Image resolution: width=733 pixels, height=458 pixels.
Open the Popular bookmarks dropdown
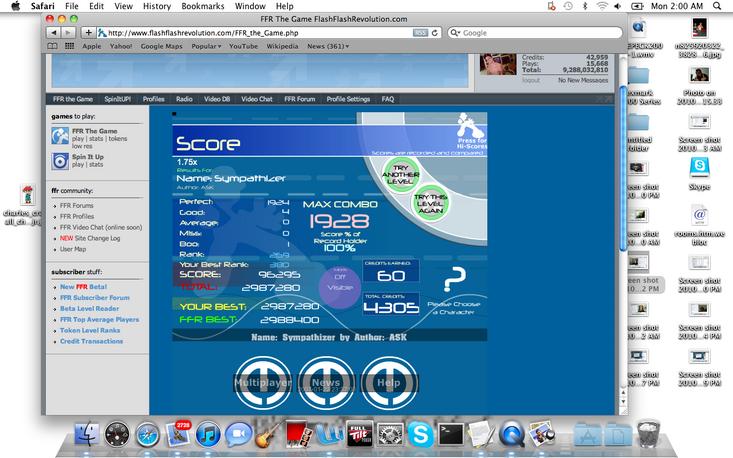tap(206, 46)
